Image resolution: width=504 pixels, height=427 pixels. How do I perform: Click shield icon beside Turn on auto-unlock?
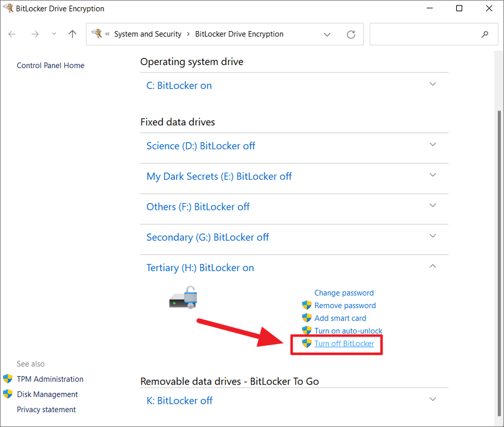307,330
